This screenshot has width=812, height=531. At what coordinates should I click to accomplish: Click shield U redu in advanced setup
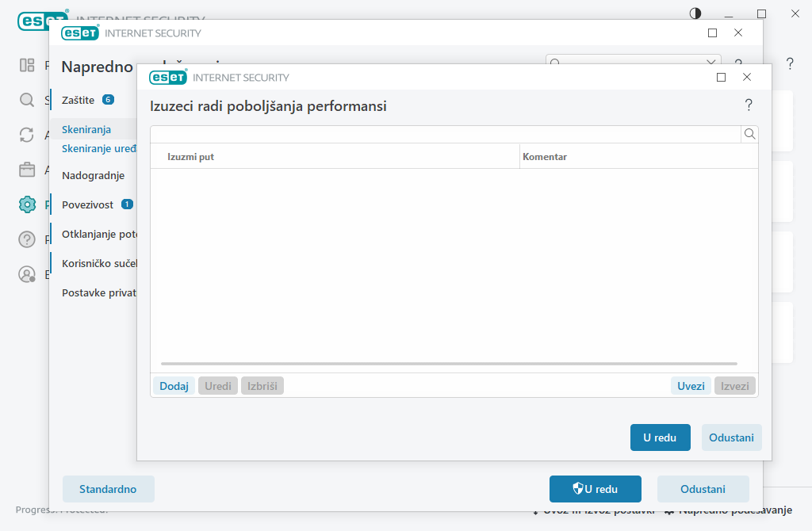coord(596,489)
